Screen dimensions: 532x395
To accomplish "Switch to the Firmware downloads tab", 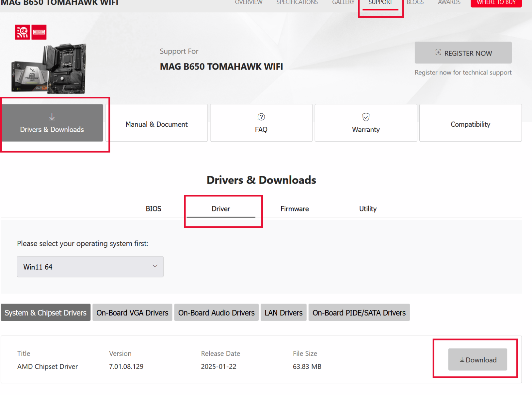I will (295, 209).
